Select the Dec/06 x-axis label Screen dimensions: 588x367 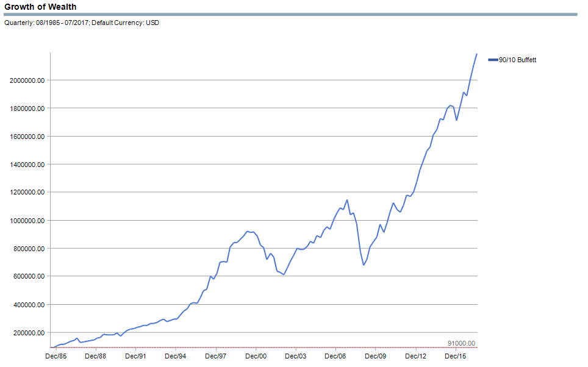336,356
